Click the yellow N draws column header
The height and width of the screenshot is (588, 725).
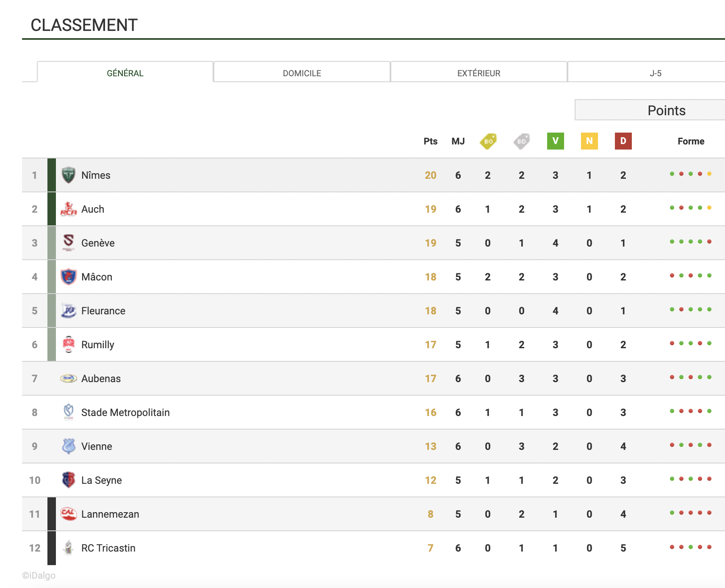[589, 141]
